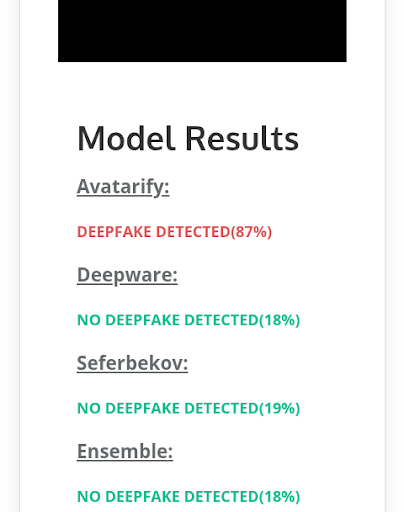Open the Deepware model link
The image size is (404, 512).
[127, 275]
